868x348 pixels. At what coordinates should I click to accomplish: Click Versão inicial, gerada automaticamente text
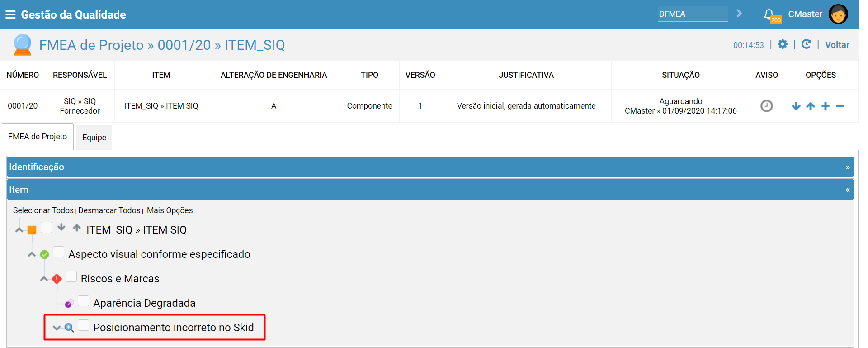click(x=526, y=106)
